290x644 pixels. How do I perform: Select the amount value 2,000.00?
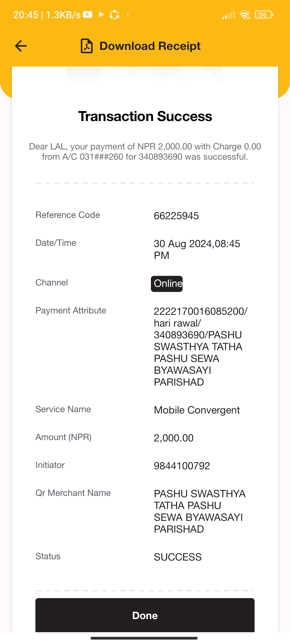click(x=174, y=438)
